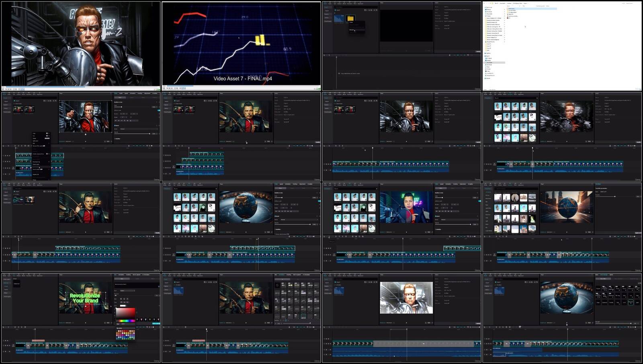
Task: Select the highlighted folder in File Explorer's navigation pane
Action: (x=495, y=63)
